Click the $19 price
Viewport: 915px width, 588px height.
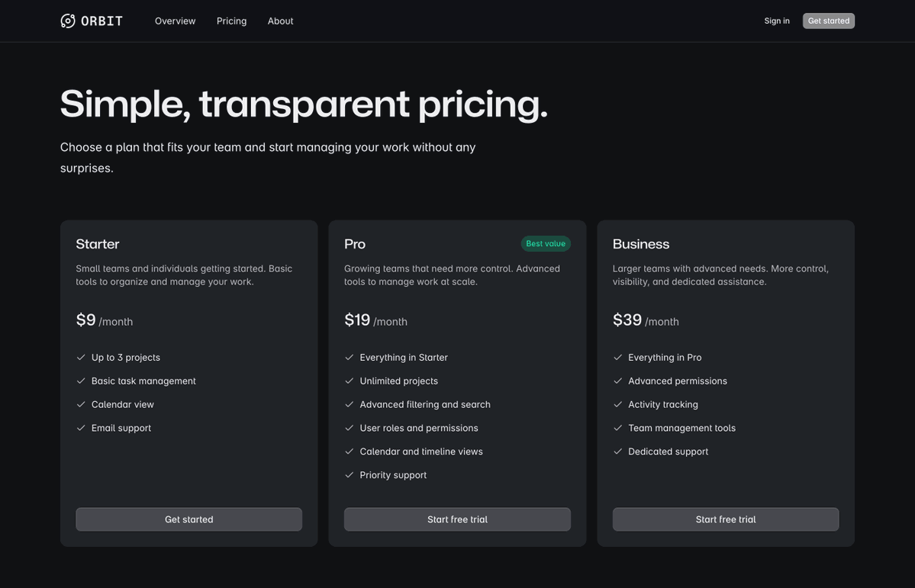[357, 320]
